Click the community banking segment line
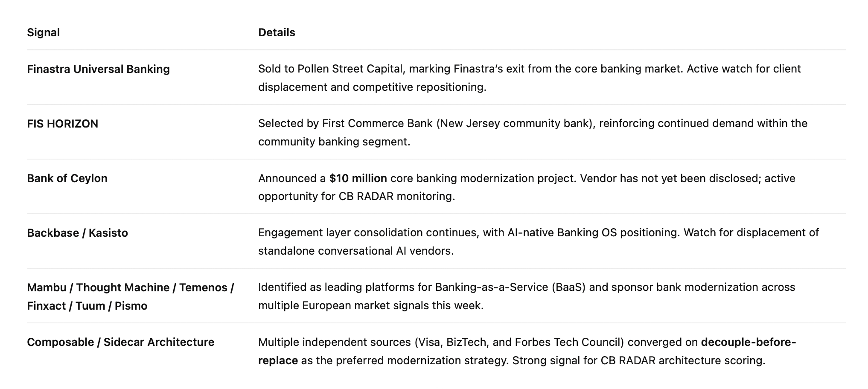Viewport: 868px width, 389px height. click(334, 142)
